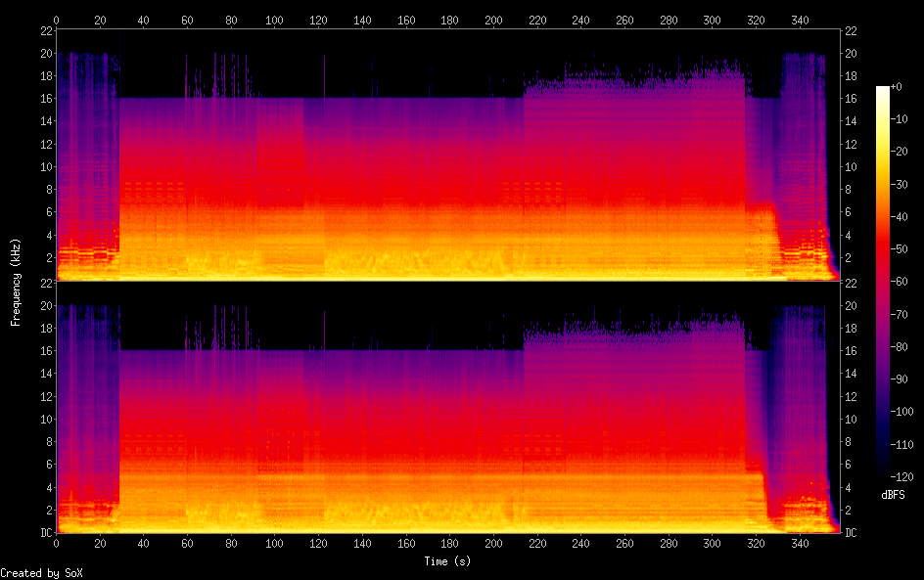This screenshot has height=580, width=924.
Task: Pick the red middle of the color scale
Action: click(x=883, y=284)
